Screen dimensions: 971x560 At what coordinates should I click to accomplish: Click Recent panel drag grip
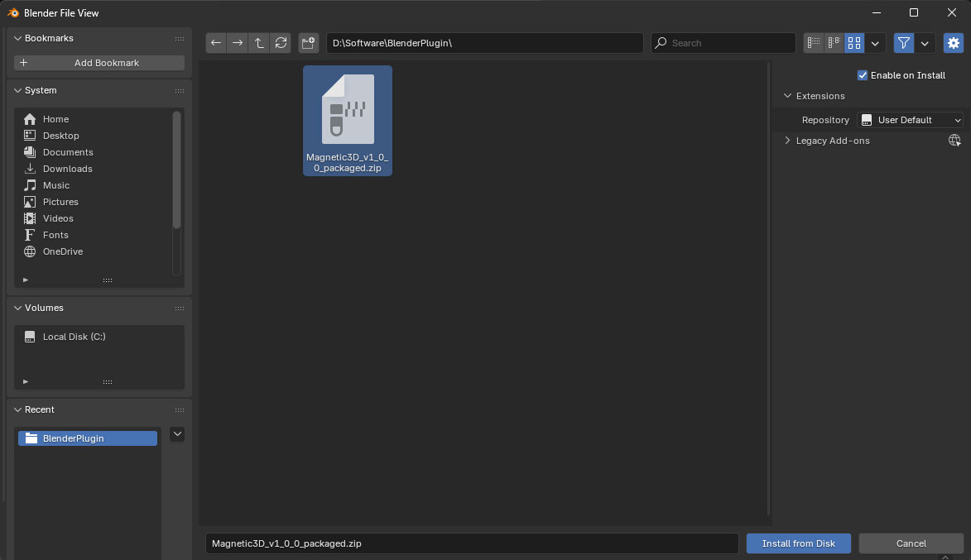tap(180, 409)
